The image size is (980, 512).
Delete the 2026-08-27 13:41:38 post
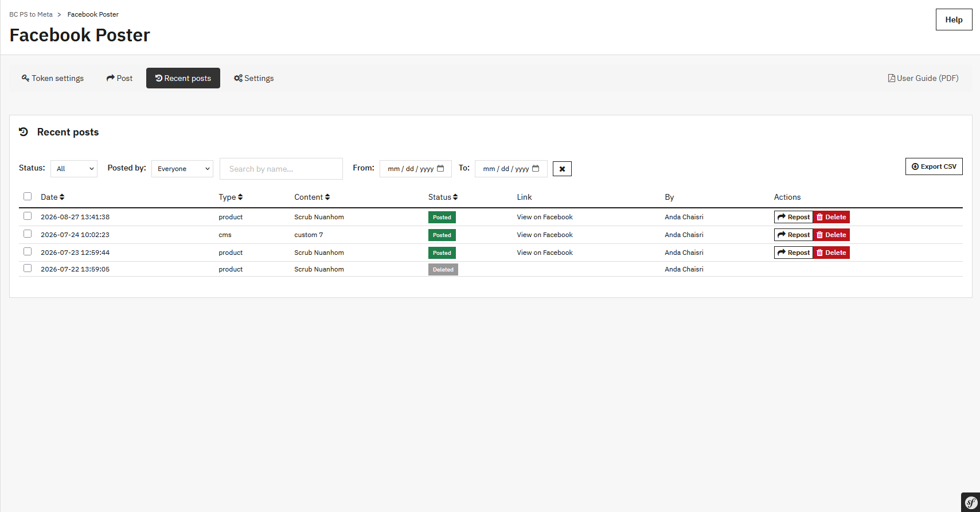tap(831, 217)
